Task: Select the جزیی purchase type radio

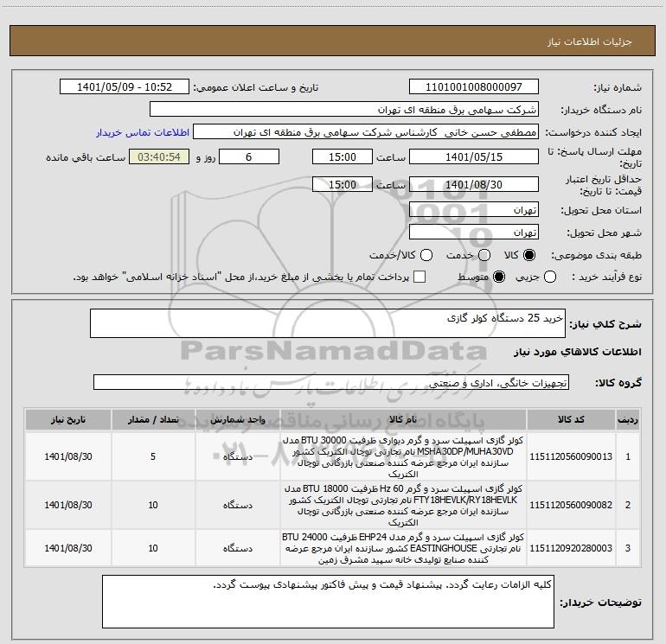Action: pyautogui.click(x=550, y=277)
